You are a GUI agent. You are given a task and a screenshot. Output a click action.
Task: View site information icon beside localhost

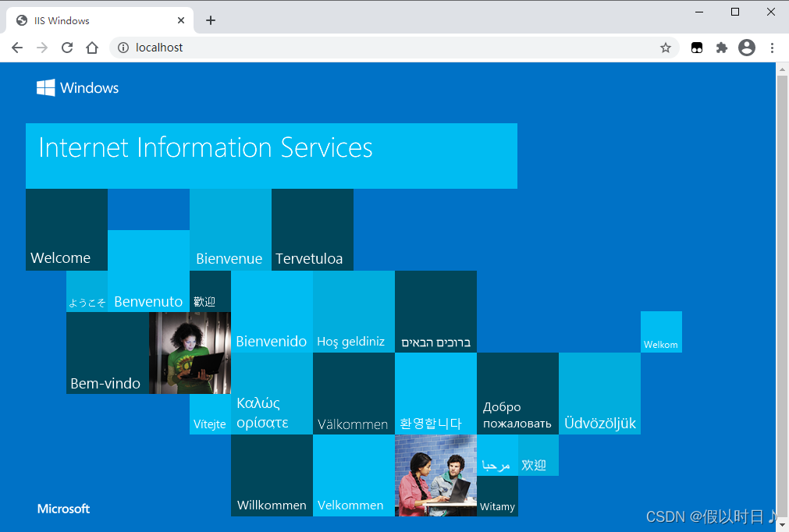tap(123, 48)
